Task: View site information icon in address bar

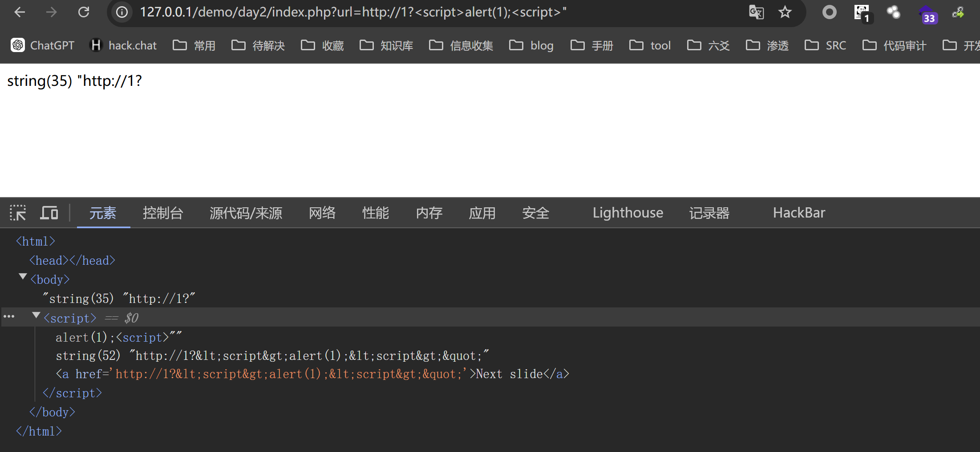Action: 122,12
